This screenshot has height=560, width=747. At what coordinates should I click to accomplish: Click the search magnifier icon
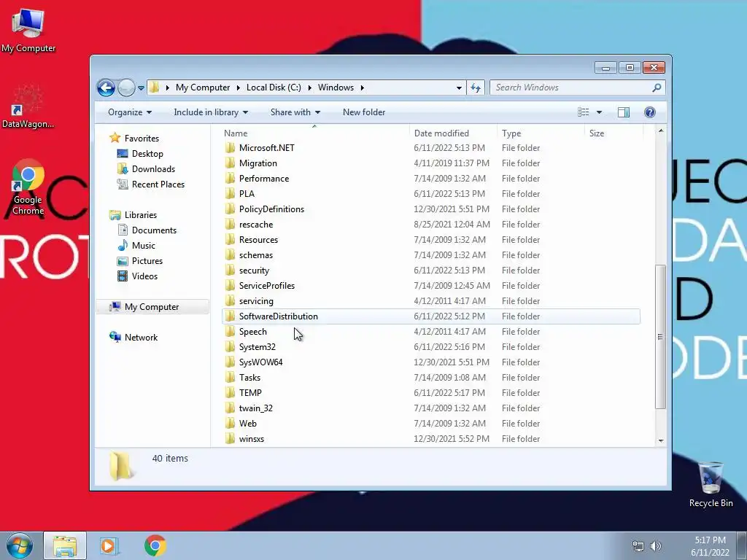click(x=657, y=87)
